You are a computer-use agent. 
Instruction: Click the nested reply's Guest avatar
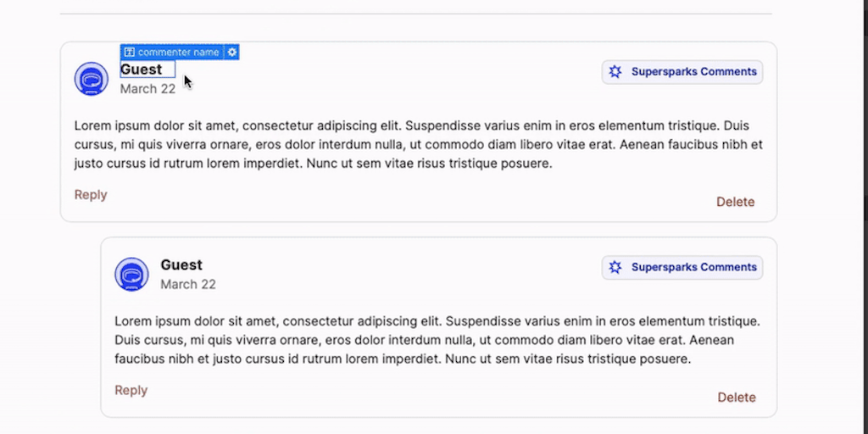131,275
